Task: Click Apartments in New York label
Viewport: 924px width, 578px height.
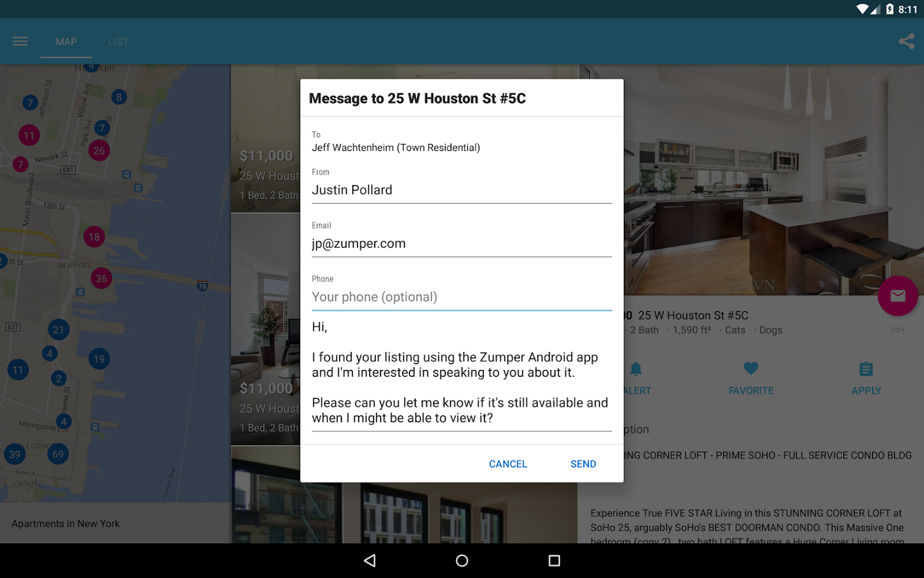Action: [65, 523]
